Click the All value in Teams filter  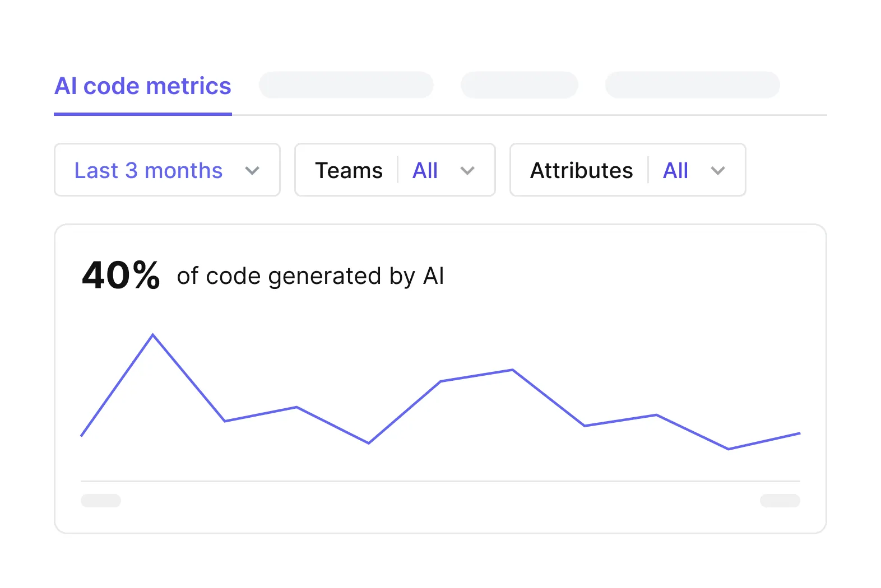(425, 170)
